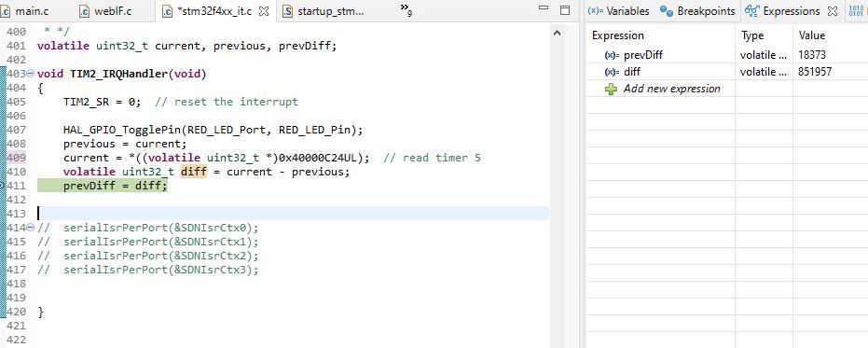This screenshot has height=348, width=868.
Task: Click the green plus add expression icon
Action: point(611,89)
